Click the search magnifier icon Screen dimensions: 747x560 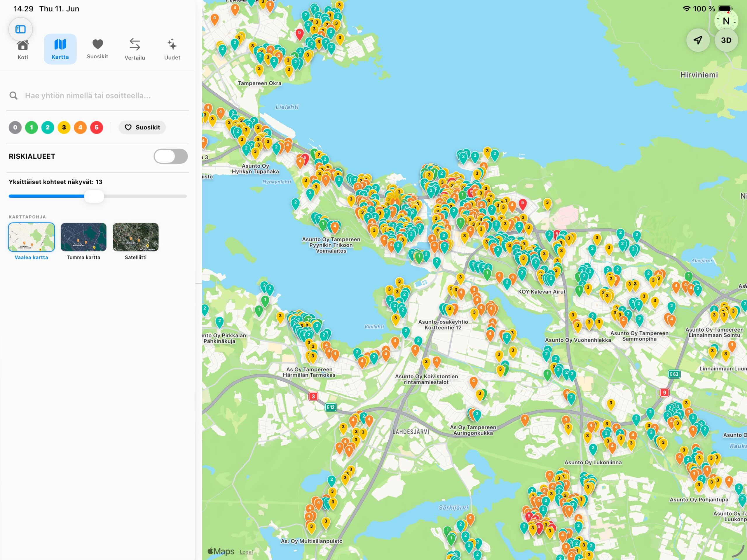pos(13,96)
